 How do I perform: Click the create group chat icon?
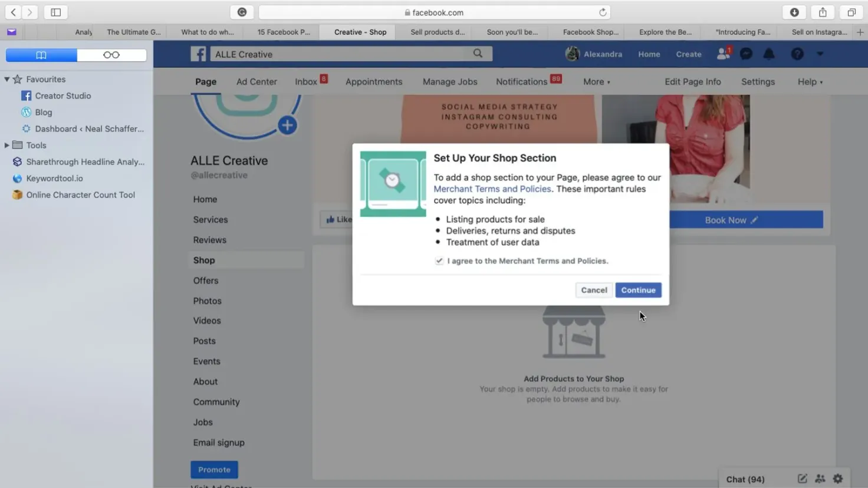820,479
